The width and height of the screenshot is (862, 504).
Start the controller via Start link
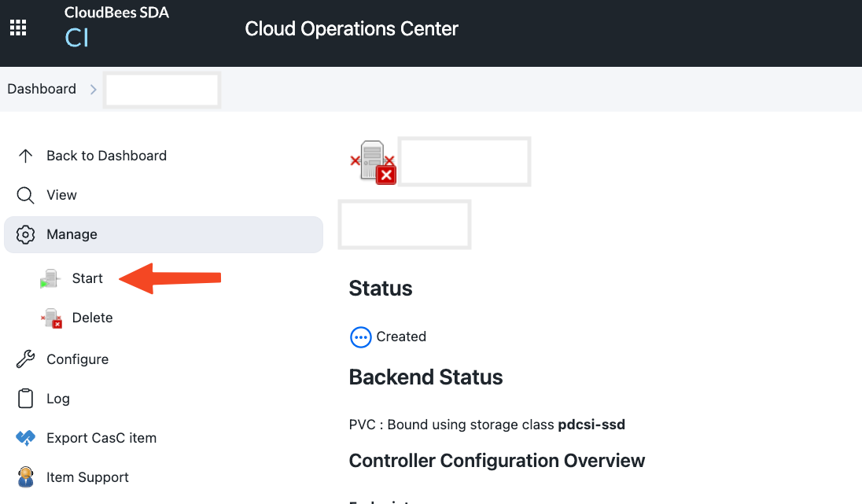(87, 278)
